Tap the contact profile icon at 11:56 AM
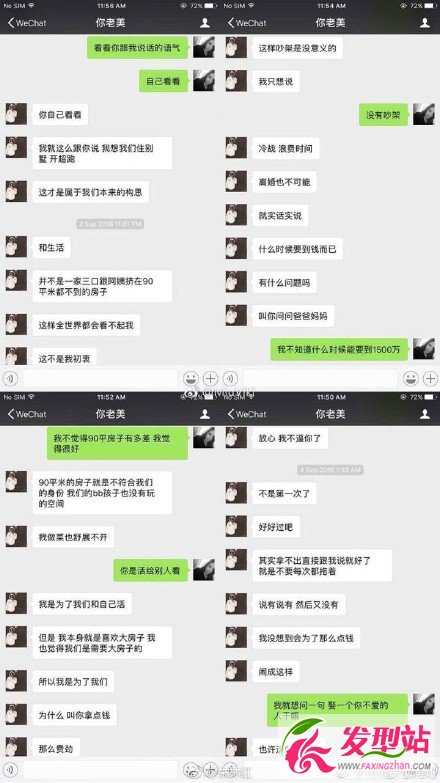Image resolution: width=440 pixels, height=783 pixels. (205, 23)
